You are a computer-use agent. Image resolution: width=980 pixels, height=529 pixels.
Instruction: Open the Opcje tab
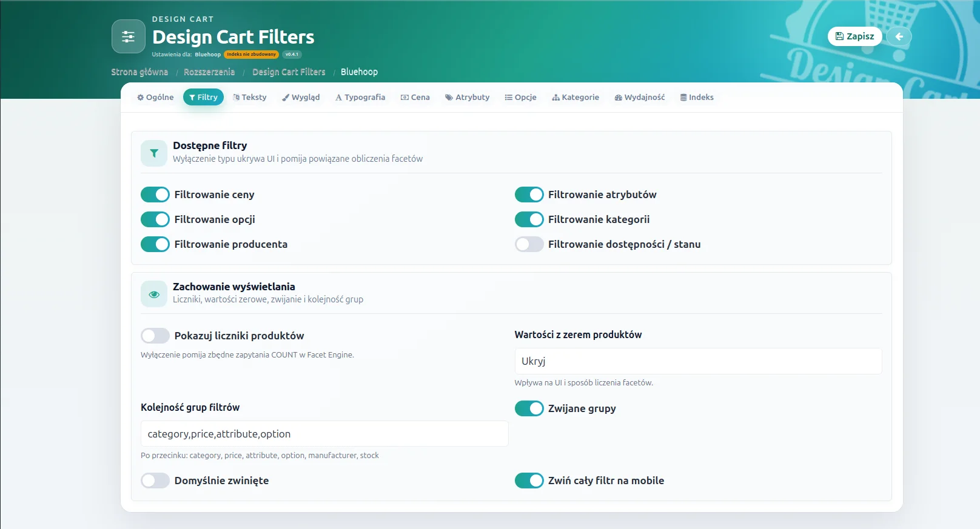[521, 97]
